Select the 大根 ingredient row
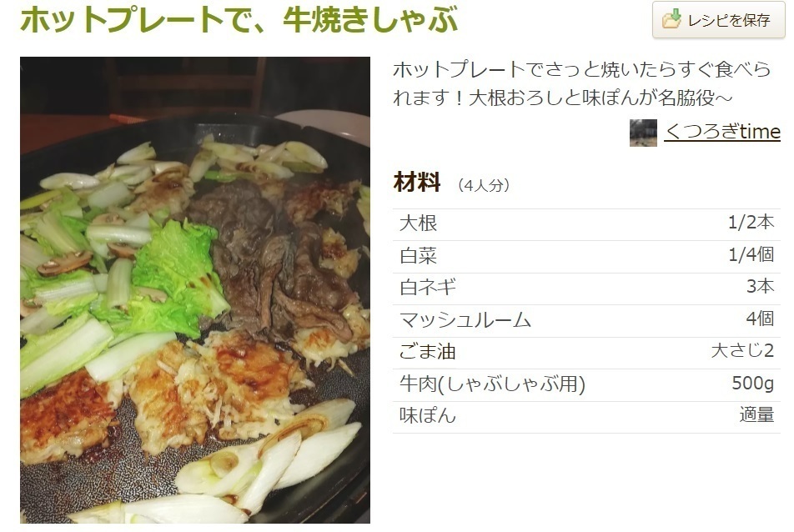Image resolution: width=794 pixels, height=532 pixels. pos(586,224)
